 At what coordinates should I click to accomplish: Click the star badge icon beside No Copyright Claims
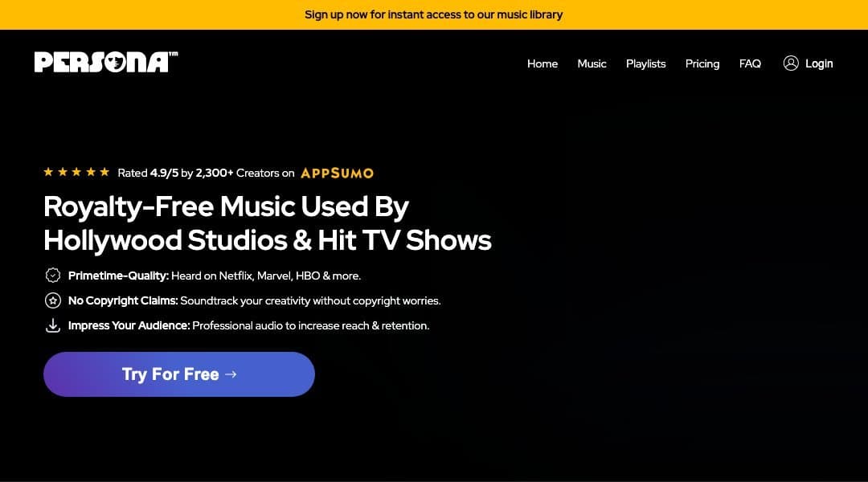click(52, 300)
